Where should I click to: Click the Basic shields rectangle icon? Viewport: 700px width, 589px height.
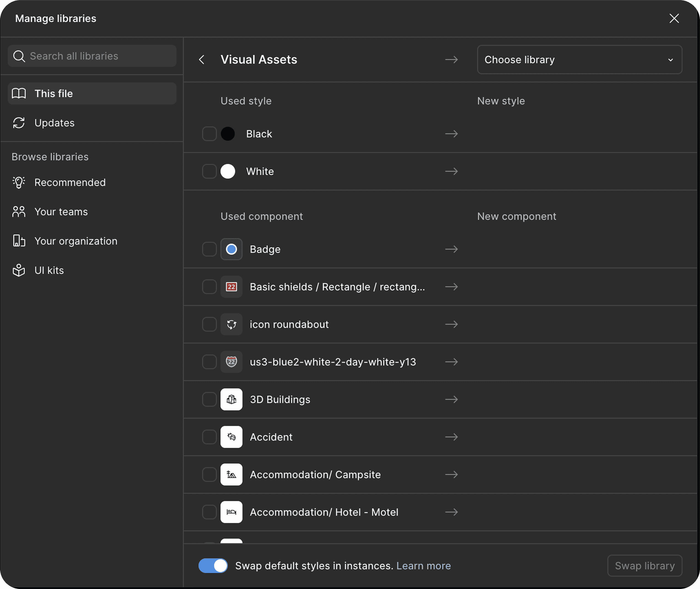click(x=231, y=287)
